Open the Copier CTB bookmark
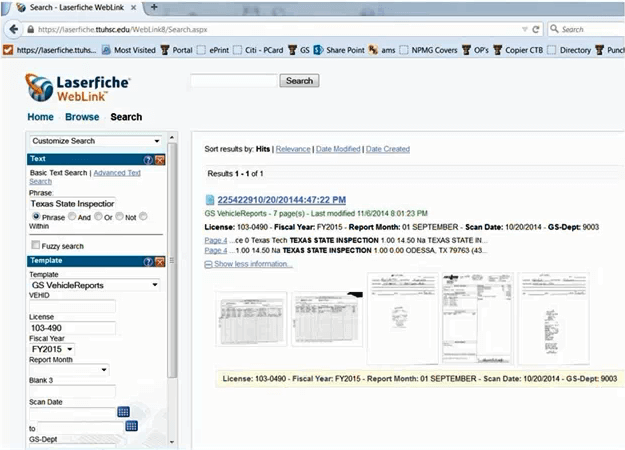The height and width of the screenshot is (450, 625). [x=518, y=50]
